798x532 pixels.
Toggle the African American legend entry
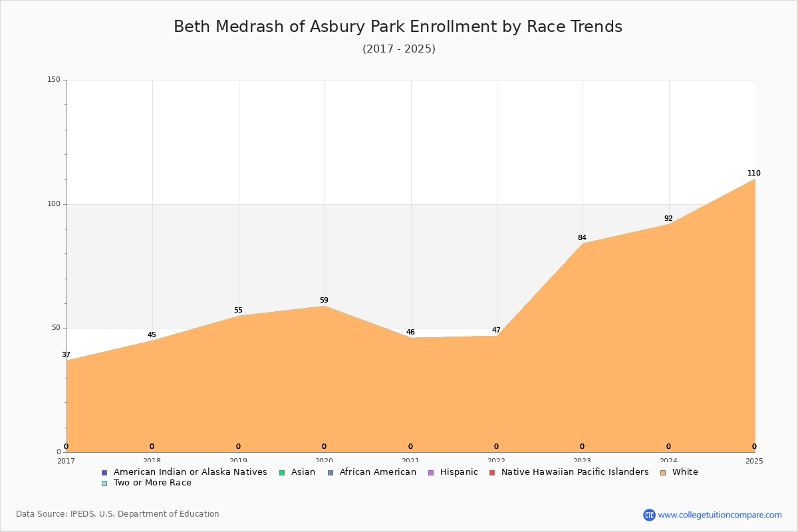(372, 472)
